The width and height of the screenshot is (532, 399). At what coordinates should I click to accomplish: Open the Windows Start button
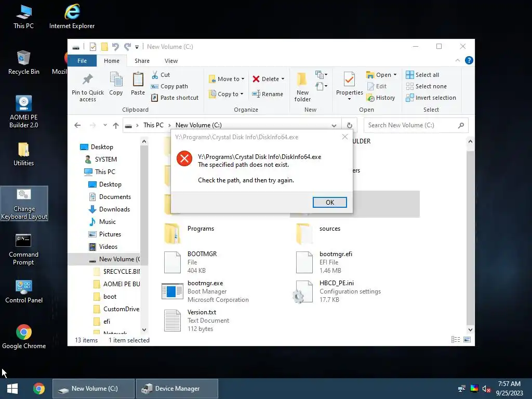12,389
